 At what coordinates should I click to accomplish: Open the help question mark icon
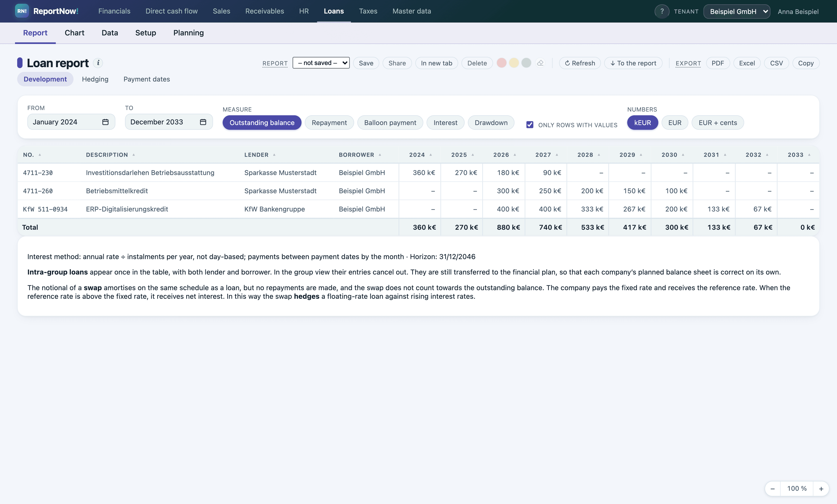(662, 11)
